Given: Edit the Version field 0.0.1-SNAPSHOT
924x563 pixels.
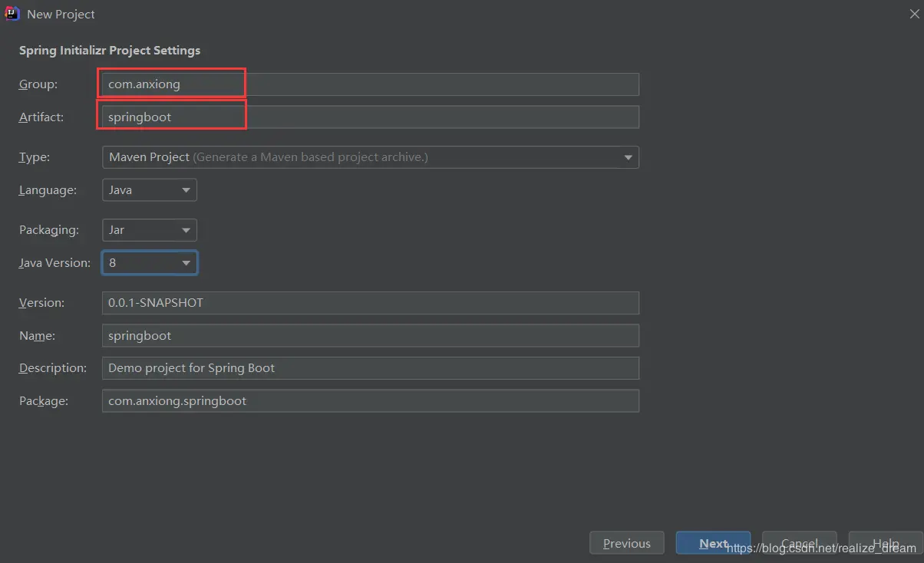Looking at the screenshot, I should [370, 303].
